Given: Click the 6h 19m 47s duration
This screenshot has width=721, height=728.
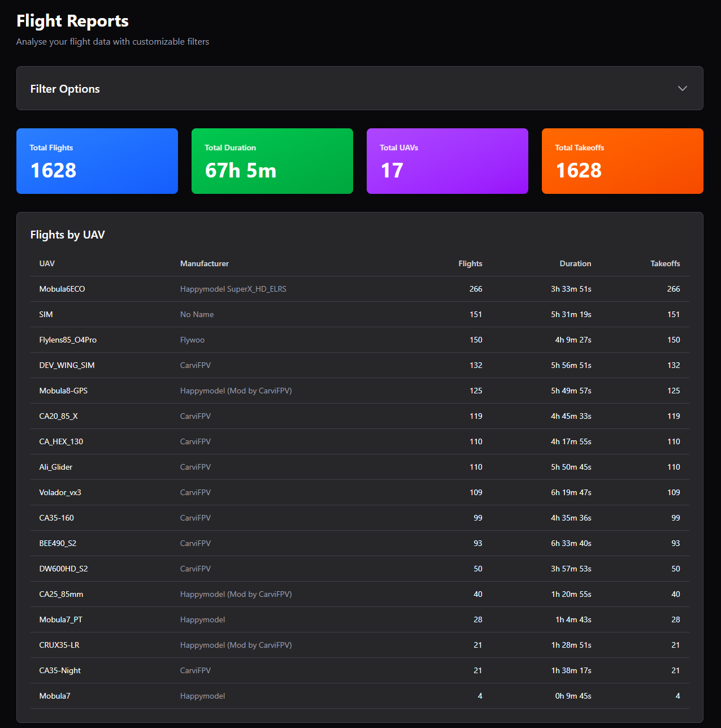Looking at the screenshot, I should click(571, 492).
